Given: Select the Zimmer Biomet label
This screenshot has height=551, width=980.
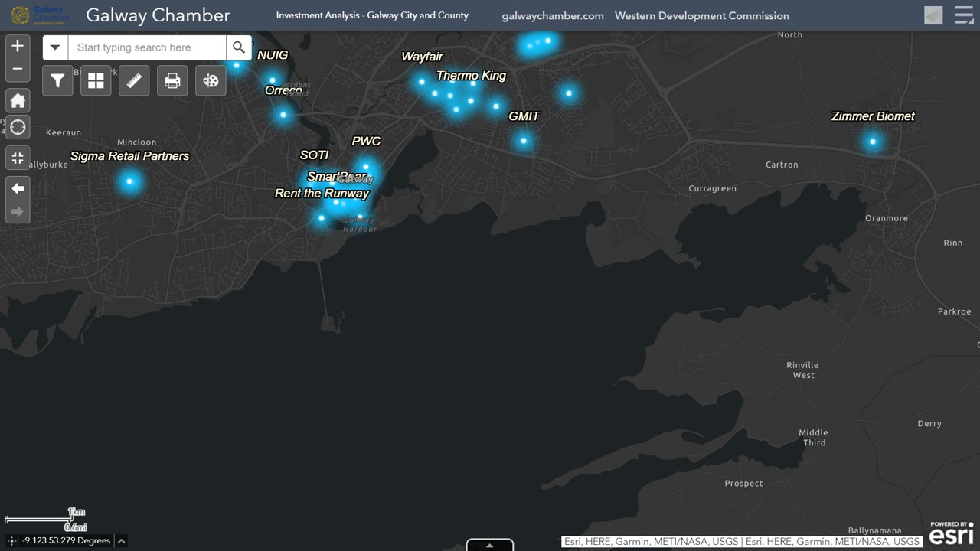Looking at the screenshot, I should pyautogui.click(x=873, y=116).
